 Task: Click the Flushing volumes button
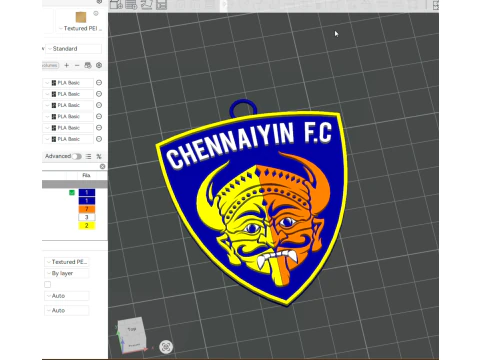point(50,65)
